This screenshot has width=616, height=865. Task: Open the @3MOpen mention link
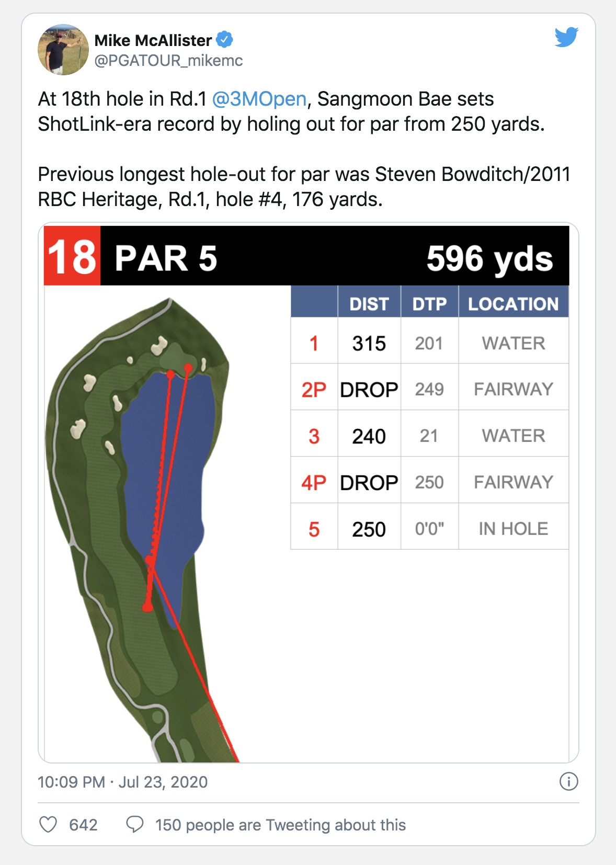pos(259,99)
